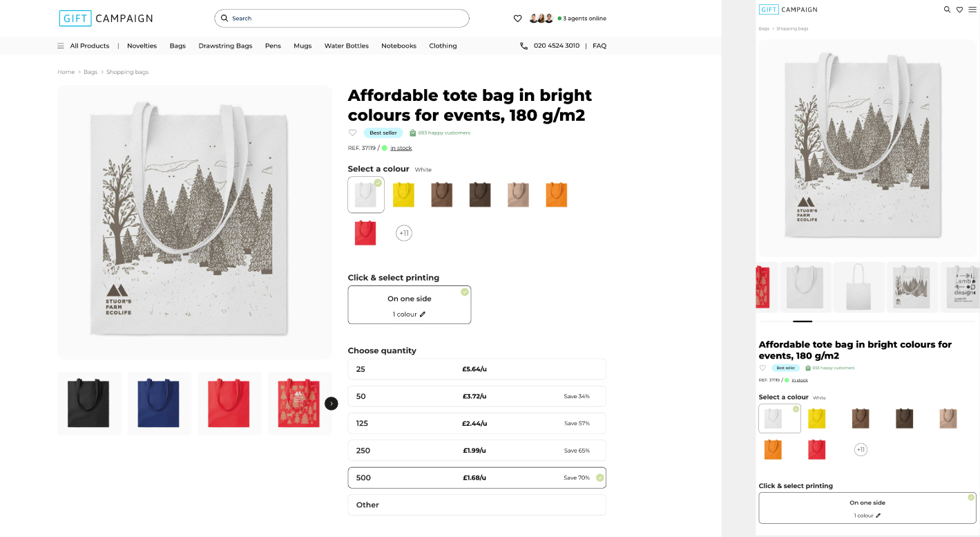
Task: Add to favourites heart beside Best seller badge
Action: click(x=352, y=133)
